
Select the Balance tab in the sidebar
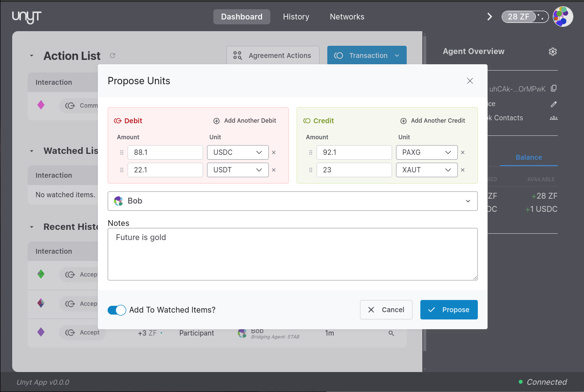pyautogui.click(x=528, y=157)
